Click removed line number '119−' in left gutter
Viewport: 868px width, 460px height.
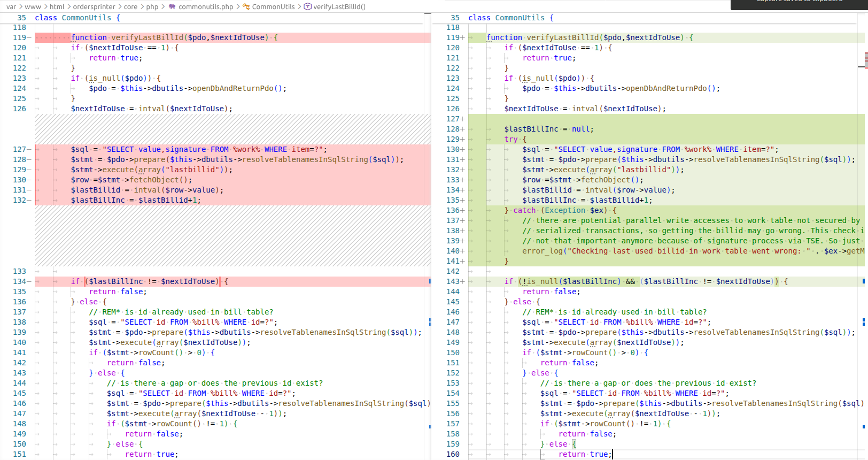point(21,37)
